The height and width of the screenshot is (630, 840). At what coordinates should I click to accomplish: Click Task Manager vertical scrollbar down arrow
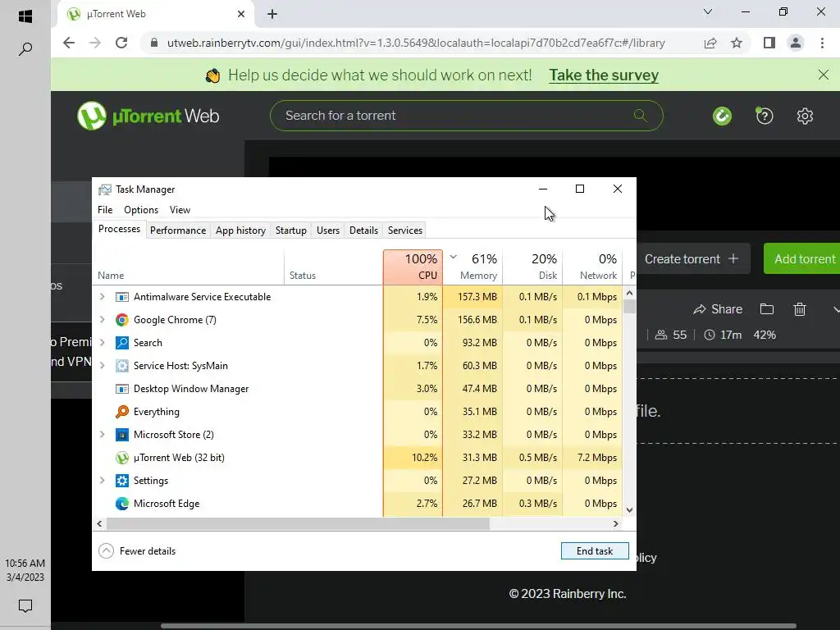click(x=629, y=510)
